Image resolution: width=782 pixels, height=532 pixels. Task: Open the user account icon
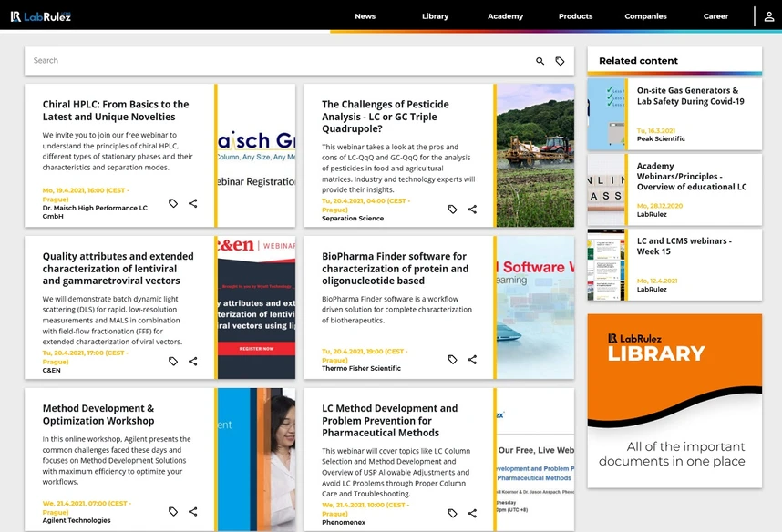769,16
